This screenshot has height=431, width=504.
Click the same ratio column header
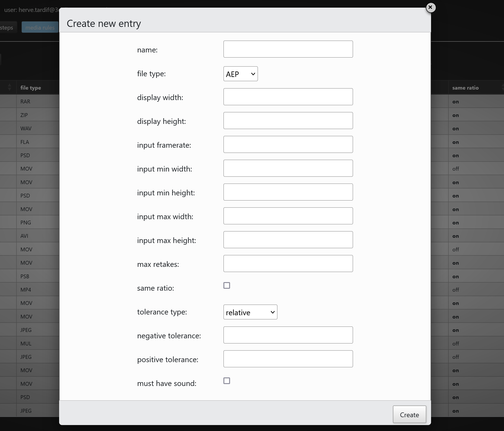(465, 88)
